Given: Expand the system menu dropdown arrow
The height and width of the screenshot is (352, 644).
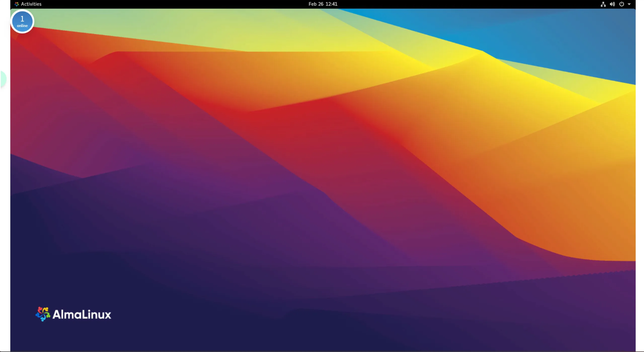Looking at the screenshot, I should [629, 4].
